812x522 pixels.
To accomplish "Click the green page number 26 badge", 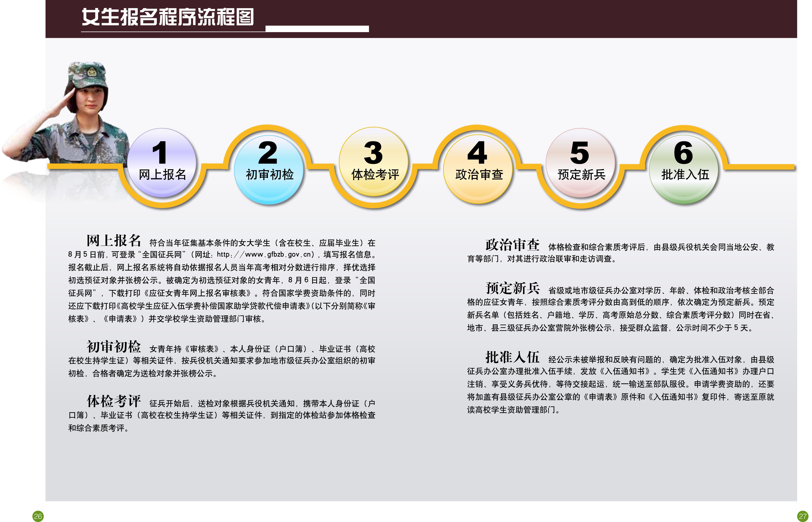I will click(x=38, y=516).
